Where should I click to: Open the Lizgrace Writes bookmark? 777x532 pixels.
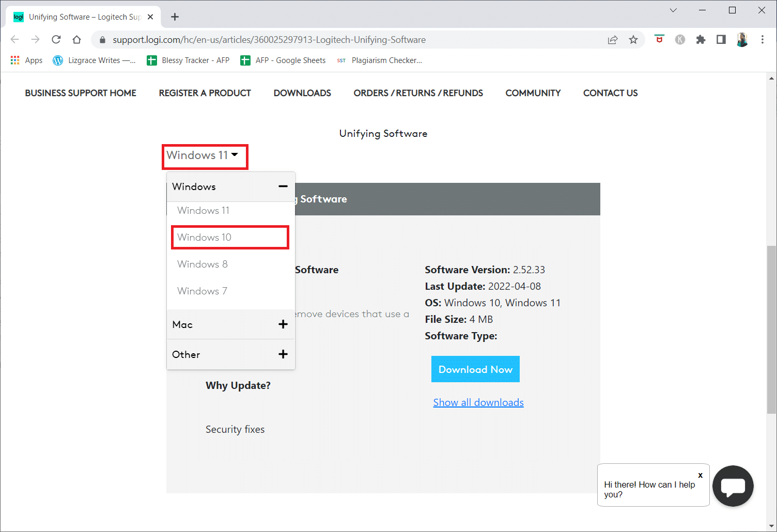coord(94,60)
